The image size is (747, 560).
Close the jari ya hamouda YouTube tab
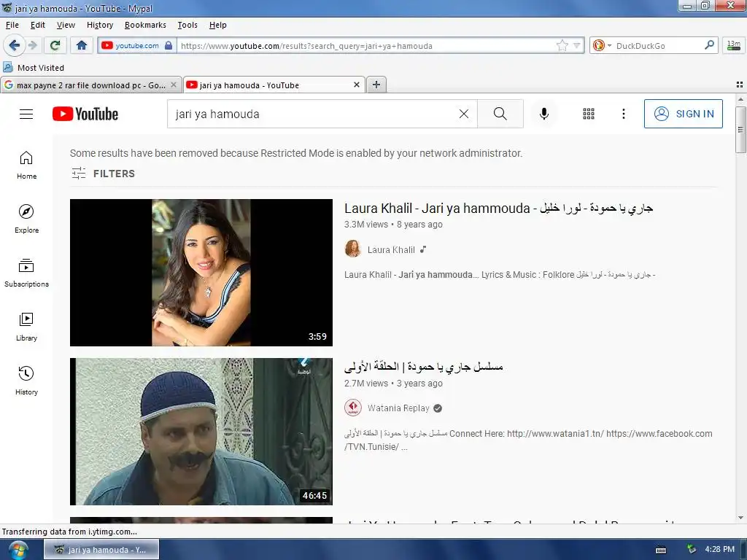[356, 85]
